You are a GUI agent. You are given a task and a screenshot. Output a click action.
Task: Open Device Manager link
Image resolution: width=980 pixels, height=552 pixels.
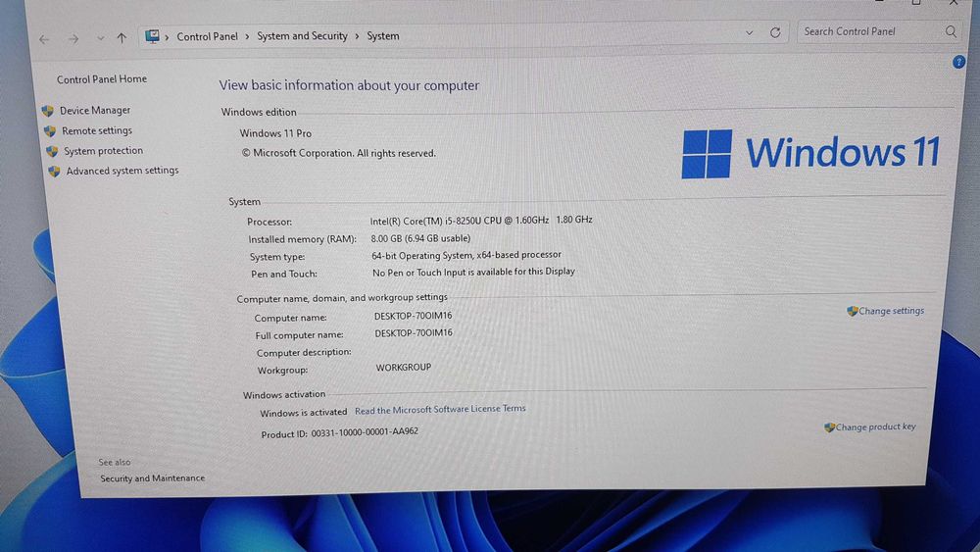[x=95, y=110]
